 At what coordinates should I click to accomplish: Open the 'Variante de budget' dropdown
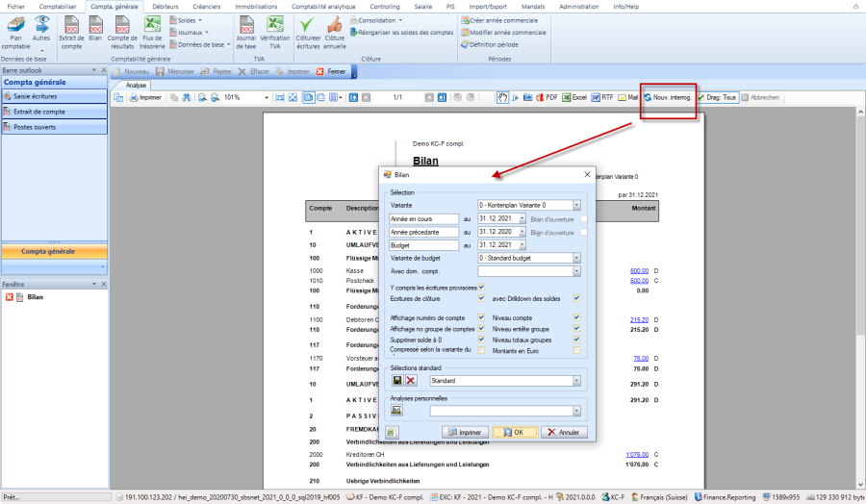click(x=576, y=258)
